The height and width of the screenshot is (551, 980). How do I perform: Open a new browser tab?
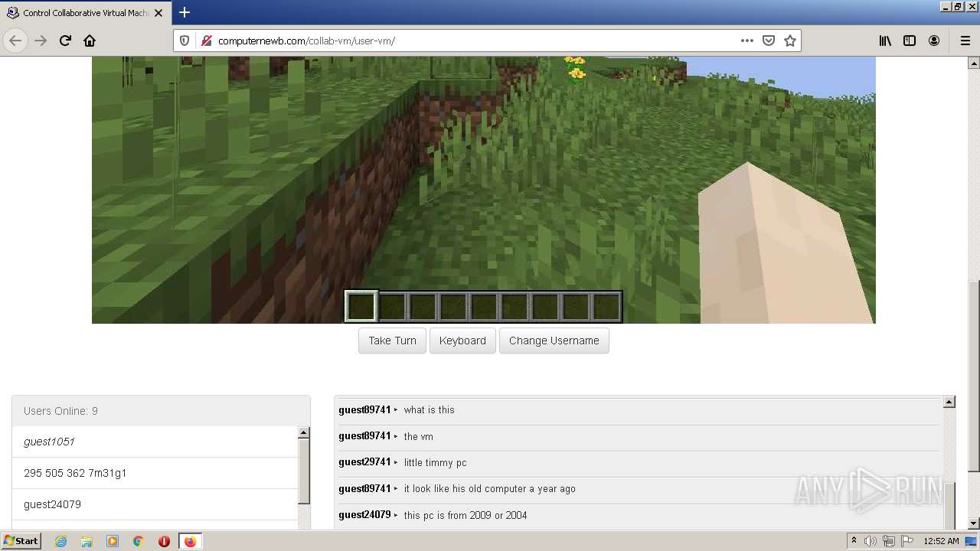(184, 12)
